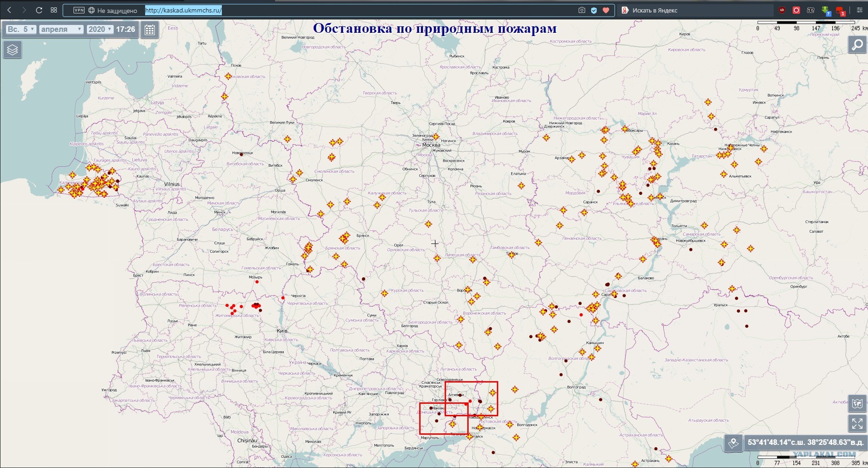
Task: Click the 'Казань' city label
Action: coord(673,144)
